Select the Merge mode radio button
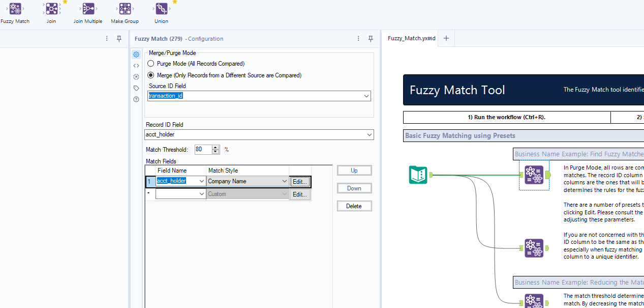 click(150, 75)
